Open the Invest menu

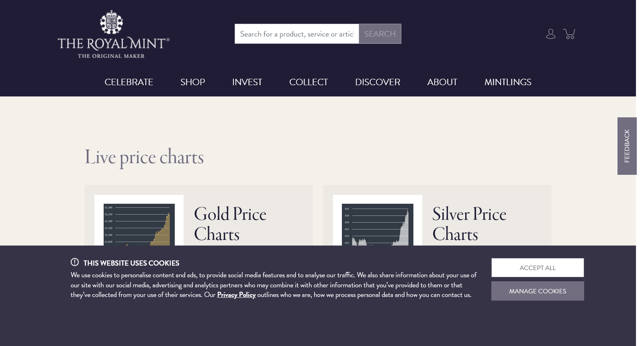click(x=247, y=82)
